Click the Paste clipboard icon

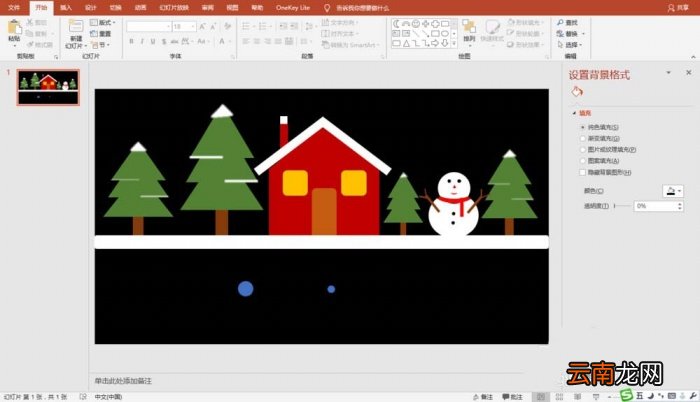pos(14,28)
